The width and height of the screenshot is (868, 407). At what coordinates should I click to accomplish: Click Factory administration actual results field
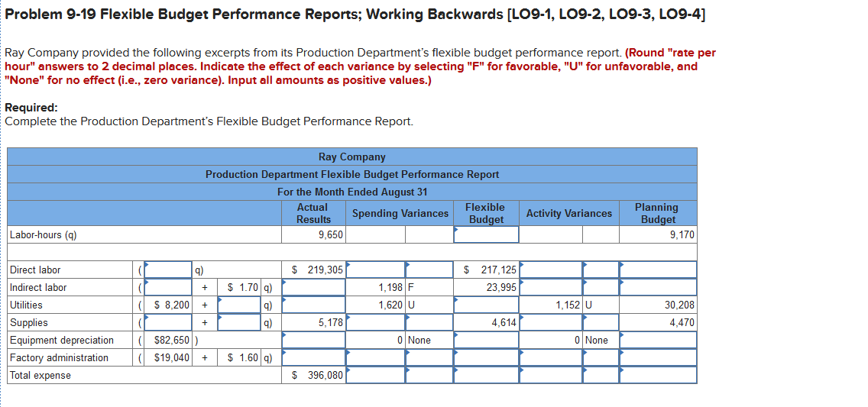(313, 358)
